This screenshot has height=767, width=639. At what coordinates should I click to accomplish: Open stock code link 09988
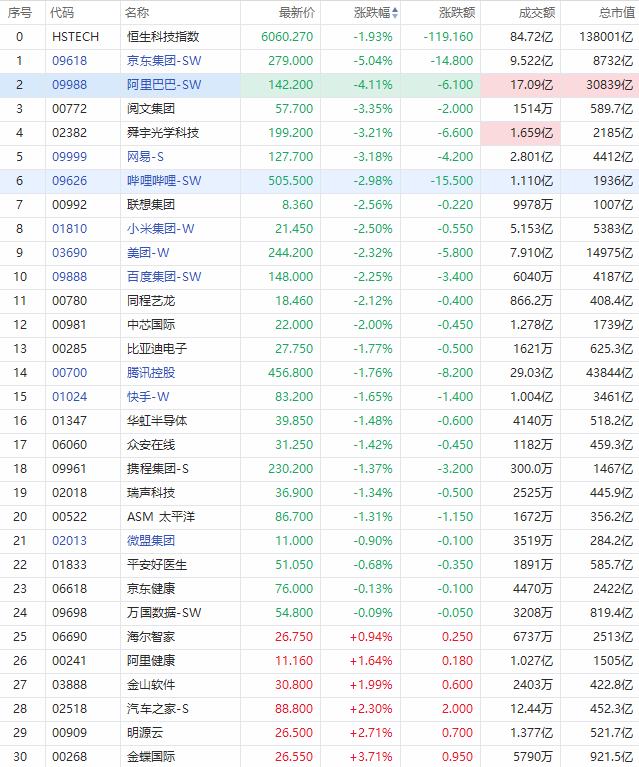[x=69, y=85]
